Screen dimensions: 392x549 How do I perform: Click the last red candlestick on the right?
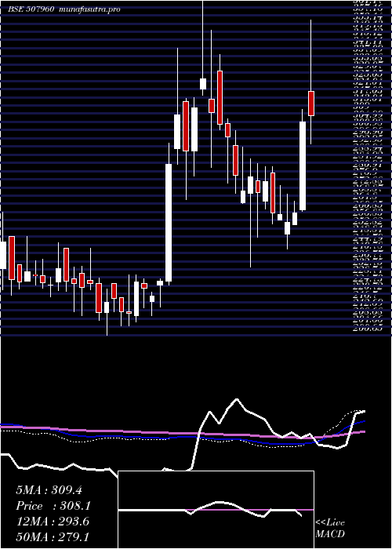310,104
